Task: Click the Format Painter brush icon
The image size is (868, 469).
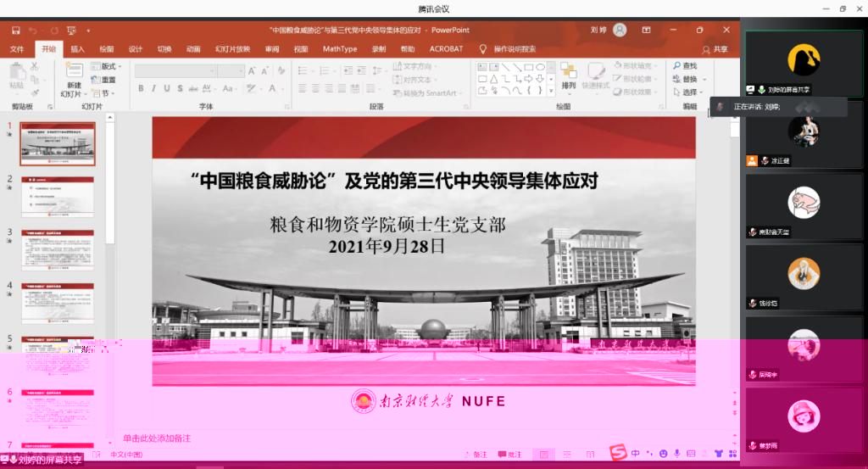Action: pos(34,92)
